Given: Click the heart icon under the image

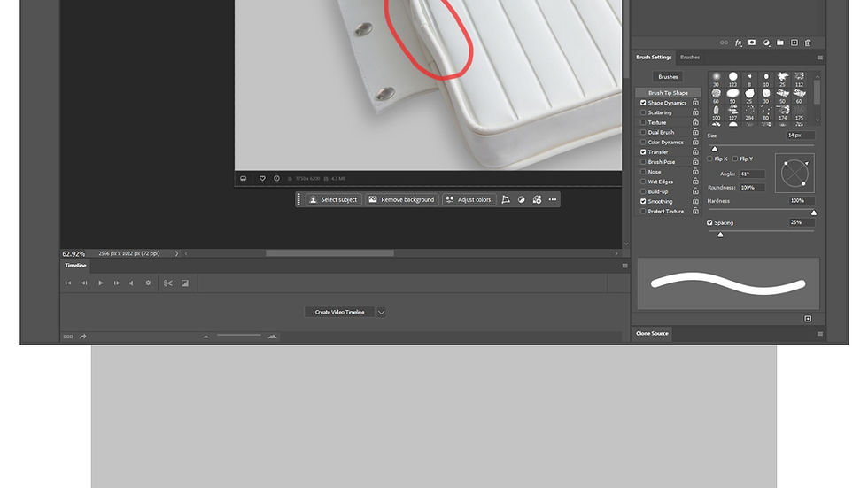Looking at the screenshot, I should [x=262, y=178].
